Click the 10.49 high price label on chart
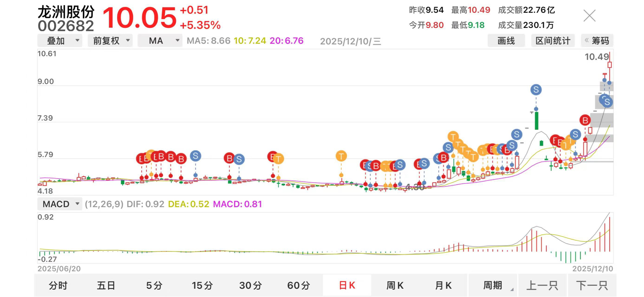The height and width of the screenshot is (297, 644). pyautogui.click(x=596, y=57)
